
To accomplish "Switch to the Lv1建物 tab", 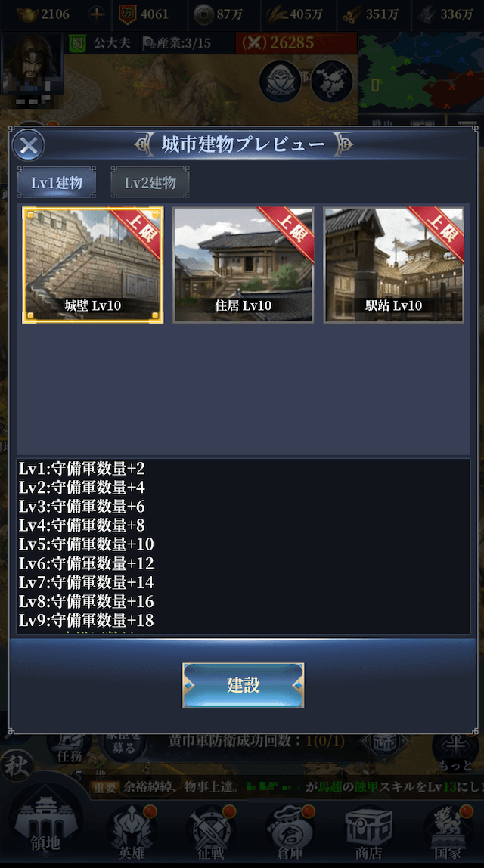I will 57,183.
